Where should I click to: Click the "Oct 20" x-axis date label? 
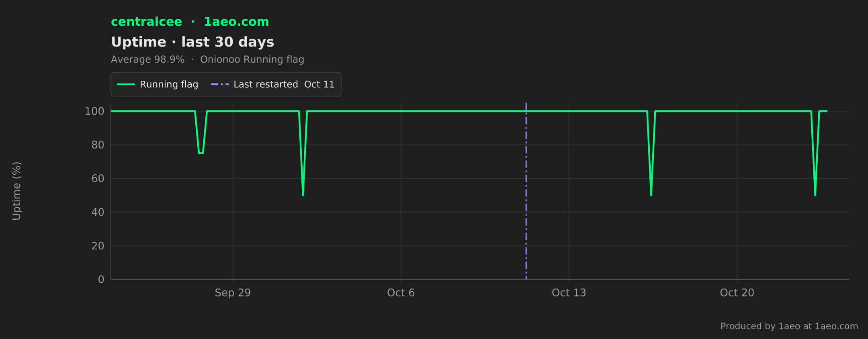click(x=737, y=293)
